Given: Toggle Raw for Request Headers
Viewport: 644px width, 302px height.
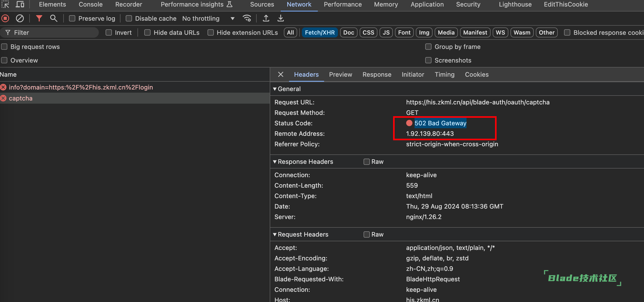Looking at the screenshot, I should [x=367, y=234].
